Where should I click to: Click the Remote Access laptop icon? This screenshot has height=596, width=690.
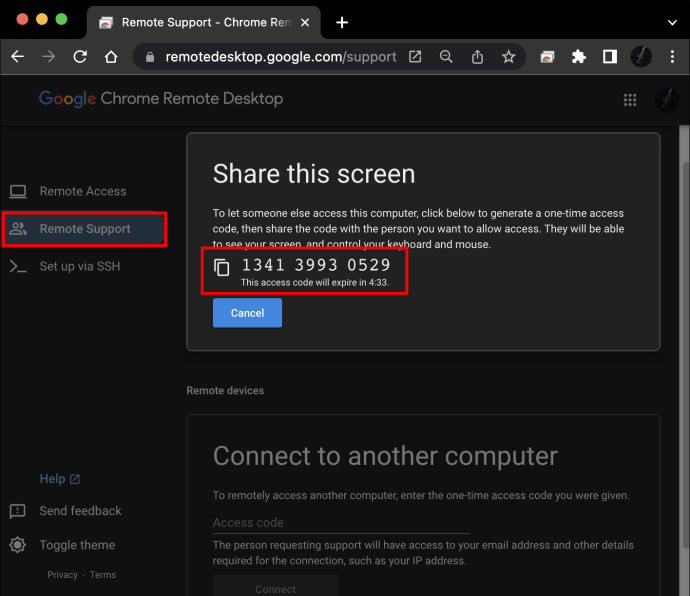[18, 191]
